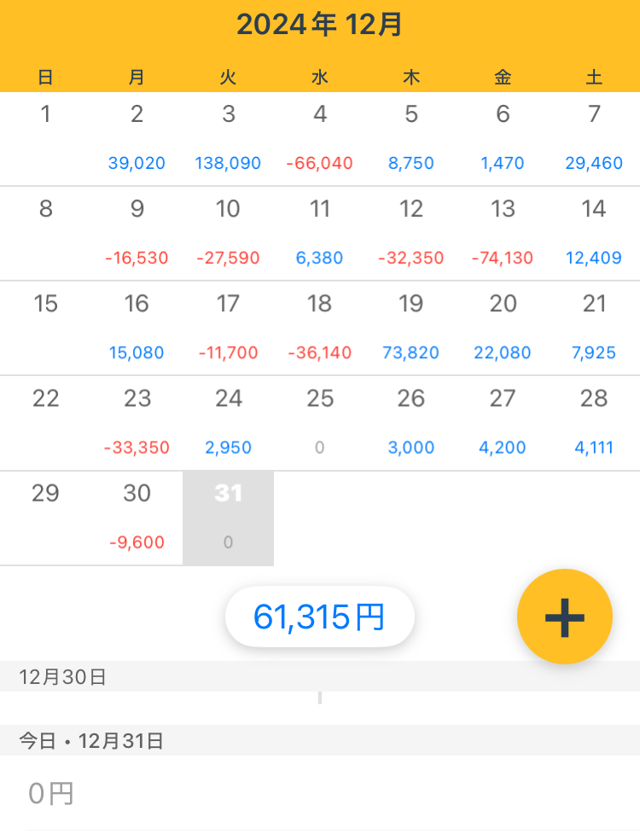Open December 23 showing -33,350
Image resolution: width=640 pixels, height=840 pixels.
[137, 423]
